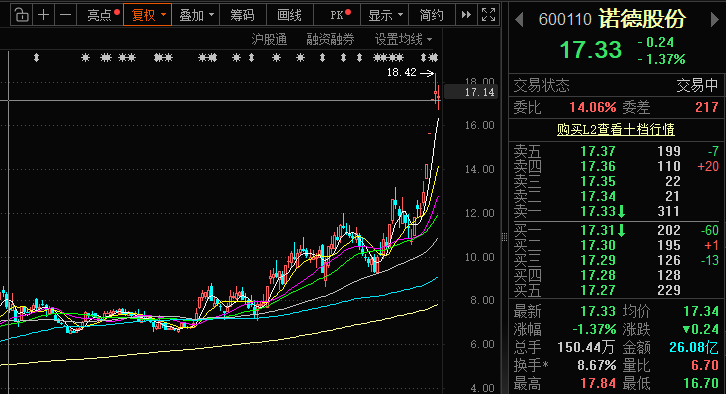Image resolution: width=726 pixels, height=394 pixels.
Task: Click the 涨幅 -1.37% value
Action: (x=594, y=329)
